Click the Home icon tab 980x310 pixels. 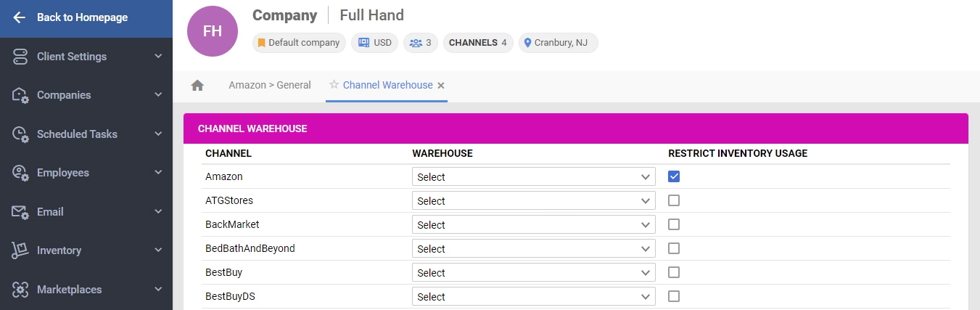click(197, 86)
